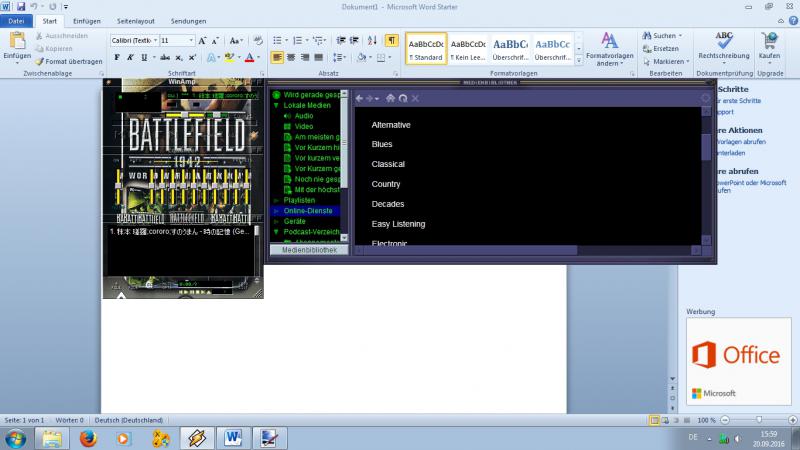This screenshot has height=450, width=800.
Task: Switch to the Sendungen ribbon tab
Action: pyautogui.click(x=188, y=21)
